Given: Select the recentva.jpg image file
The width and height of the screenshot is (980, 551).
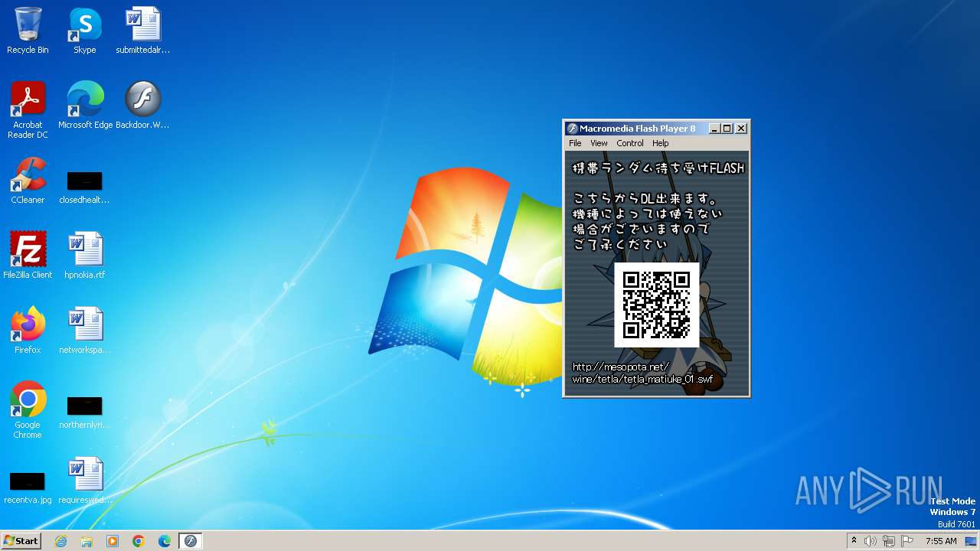Looking at the screenshot, I should tap(28, 487).
